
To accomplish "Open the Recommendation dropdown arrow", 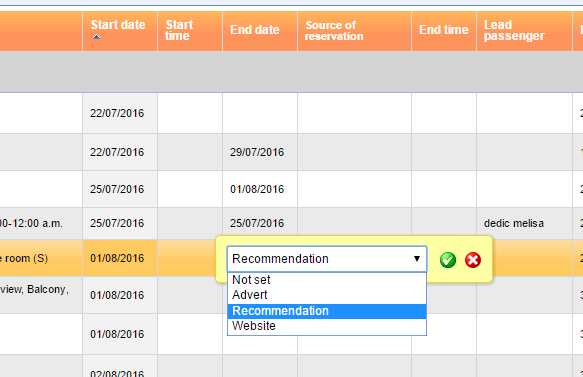I will tap(417, 258).
